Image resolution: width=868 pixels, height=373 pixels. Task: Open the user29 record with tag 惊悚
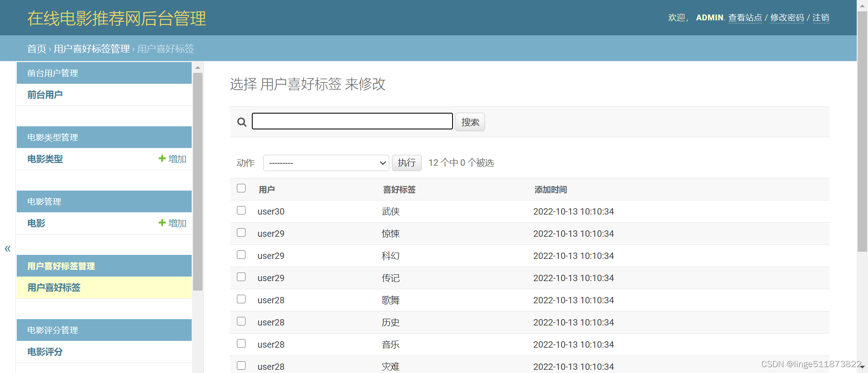click(x=271, y=234)
